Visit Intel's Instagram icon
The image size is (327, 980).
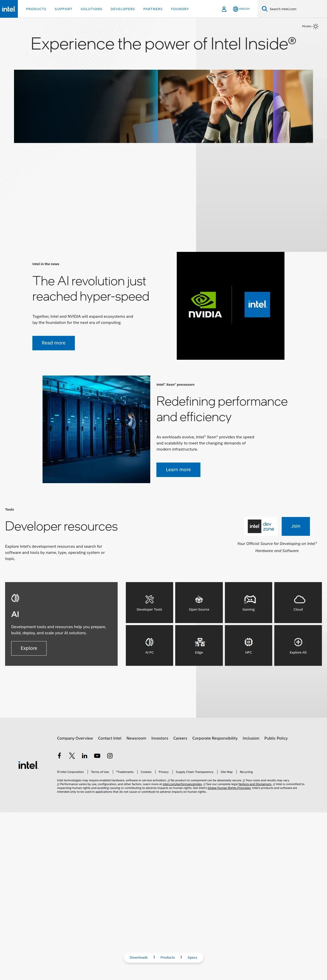click(110, 756)
